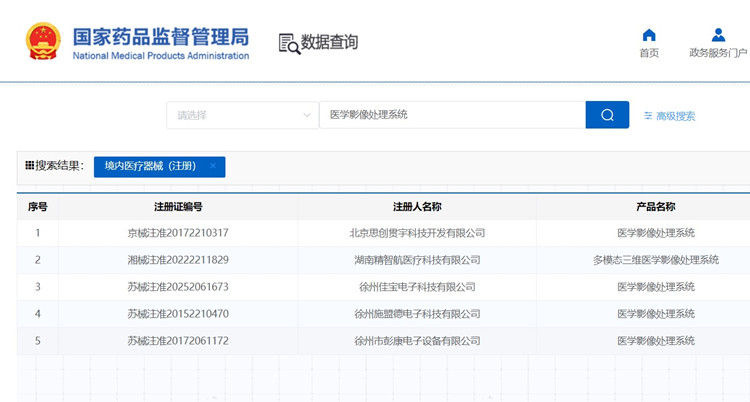Viewport: 750px width, 402px height.
Task: Select the 境内医疗器械（注册） result tab
Action: coord(150,166)
